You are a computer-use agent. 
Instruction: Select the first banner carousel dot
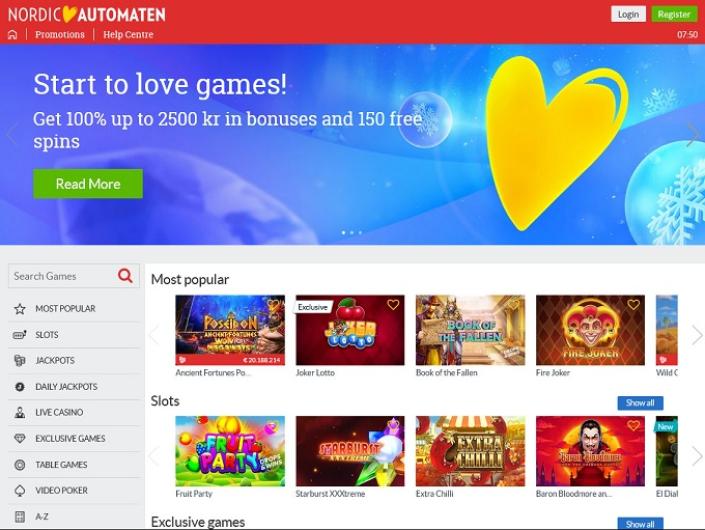click(x=344, y=232)
